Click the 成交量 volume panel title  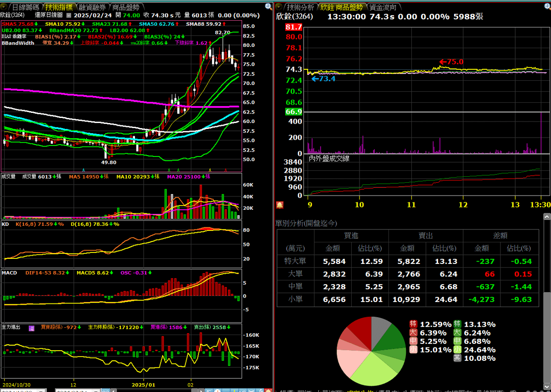9,176
